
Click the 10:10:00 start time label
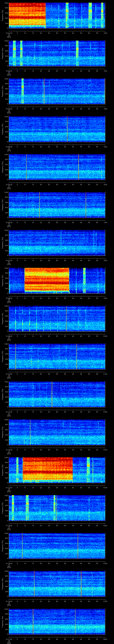[9, 374]
